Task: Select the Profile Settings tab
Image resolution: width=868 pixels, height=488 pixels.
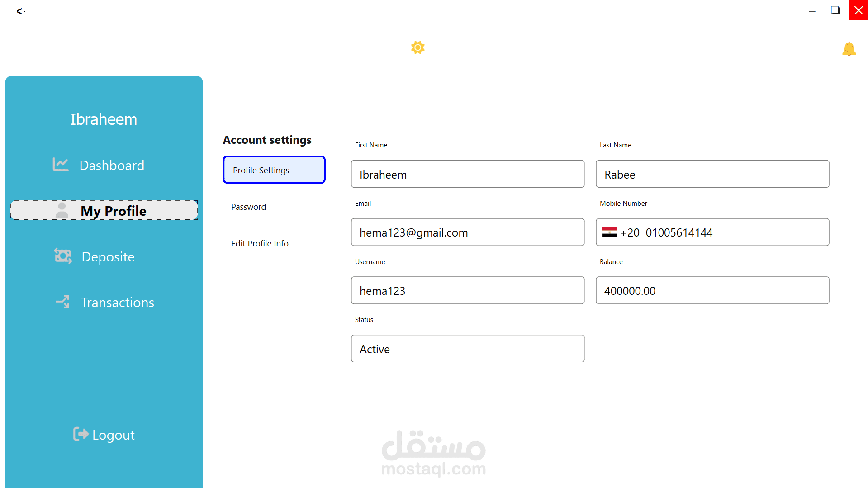Action: tap(274, 170)
